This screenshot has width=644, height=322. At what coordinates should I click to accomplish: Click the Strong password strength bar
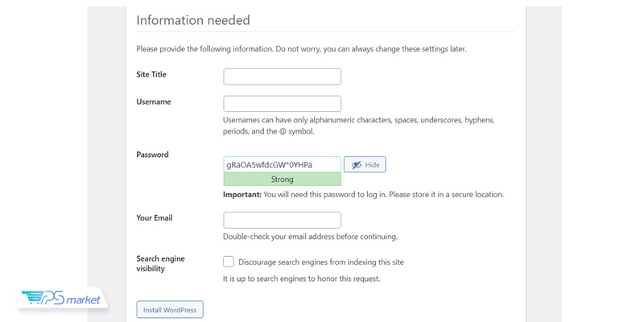283,180
